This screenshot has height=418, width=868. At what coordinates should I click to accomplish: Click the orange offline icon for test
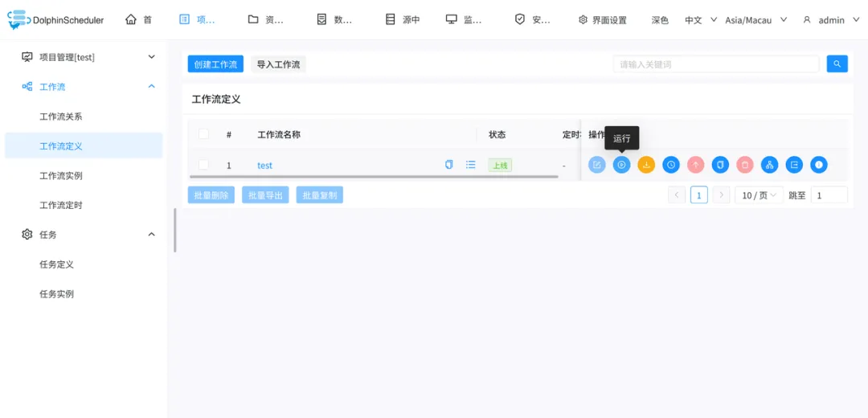646,165
